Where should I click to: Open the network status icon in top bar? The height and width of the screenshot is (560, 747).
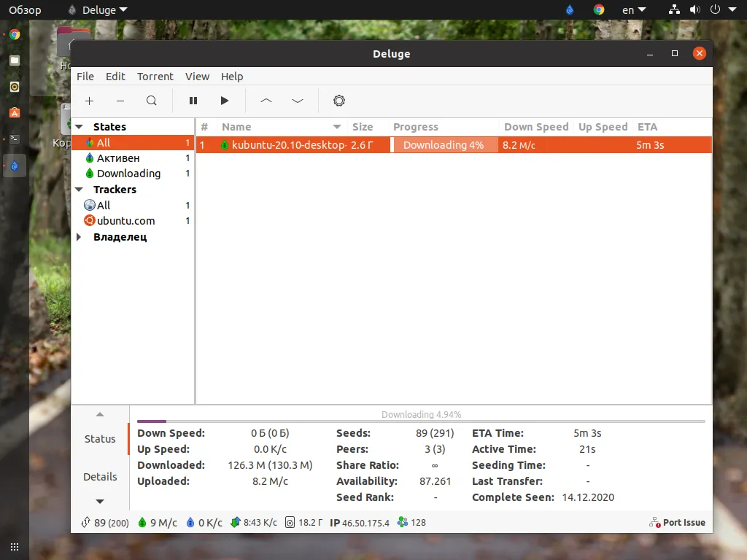click(674, 9)
